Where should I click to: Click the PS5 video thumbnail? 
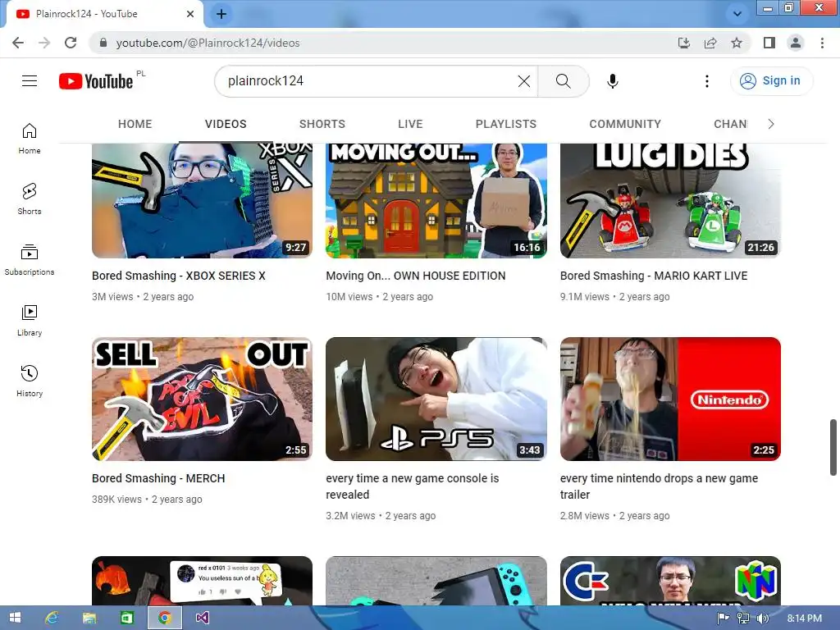point(436,399)
